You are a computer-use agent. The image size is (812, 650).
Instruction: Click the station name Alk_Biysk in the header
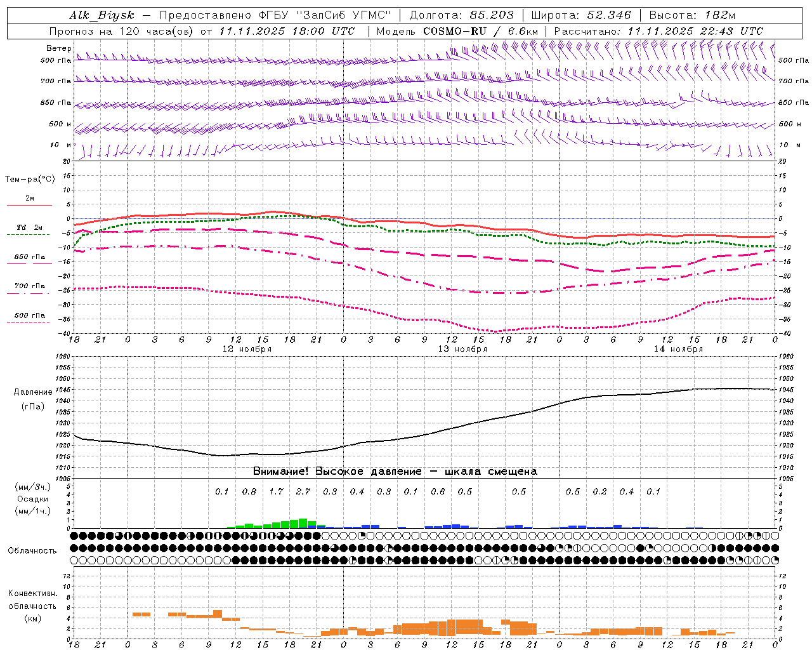point(101,15)
